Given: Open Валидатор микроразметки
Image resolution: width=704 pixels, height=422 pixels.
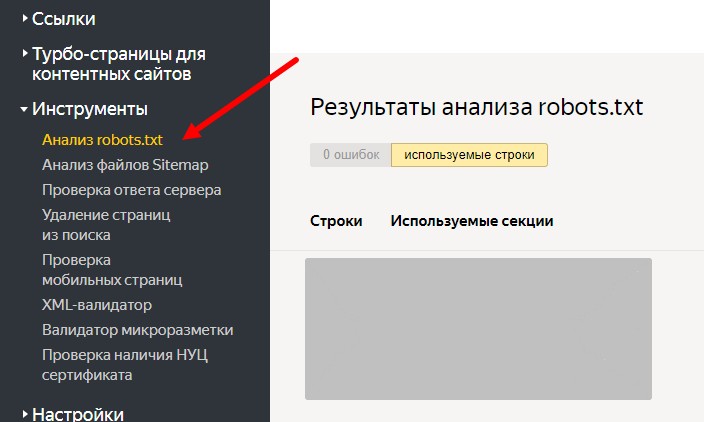Looking at the screenshot, I should click(137, 329).
